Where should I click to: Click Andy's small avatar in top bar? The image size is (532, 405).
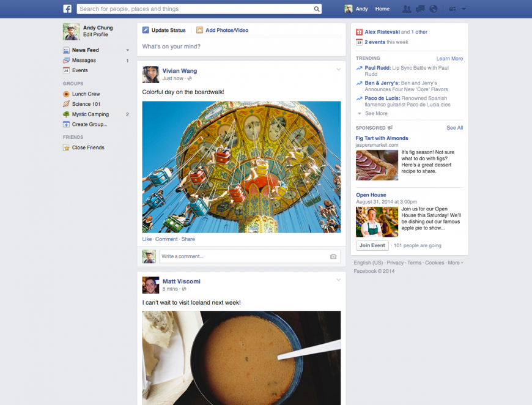[x=349, y=9]
